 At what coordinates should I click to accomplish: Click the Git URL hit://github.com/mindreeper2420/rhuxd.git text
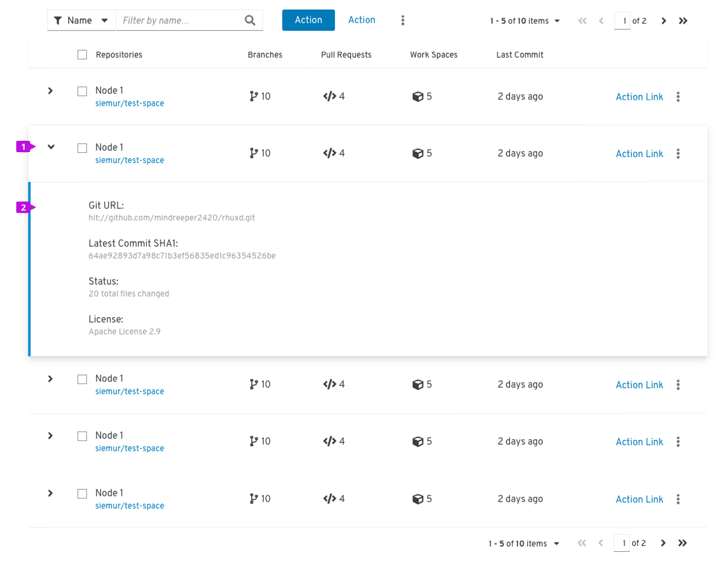(172, 218)
